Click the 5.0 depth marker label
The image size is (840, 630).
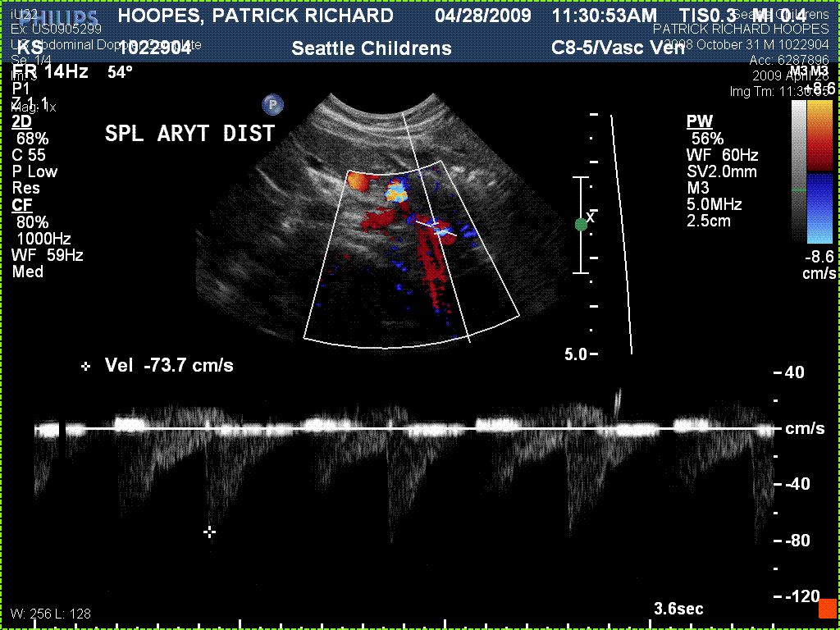(x=575, y=354)
